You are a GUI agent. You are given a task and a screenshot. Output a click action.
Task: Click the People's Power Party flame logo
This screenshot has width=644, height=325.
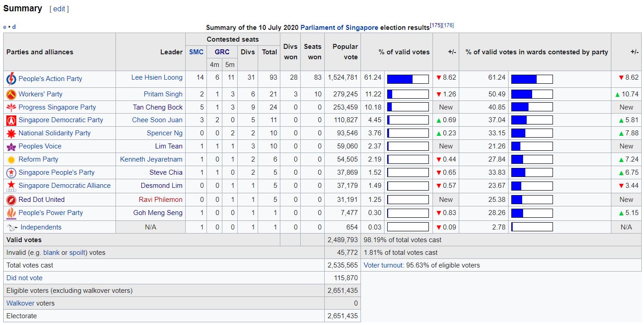11,213
